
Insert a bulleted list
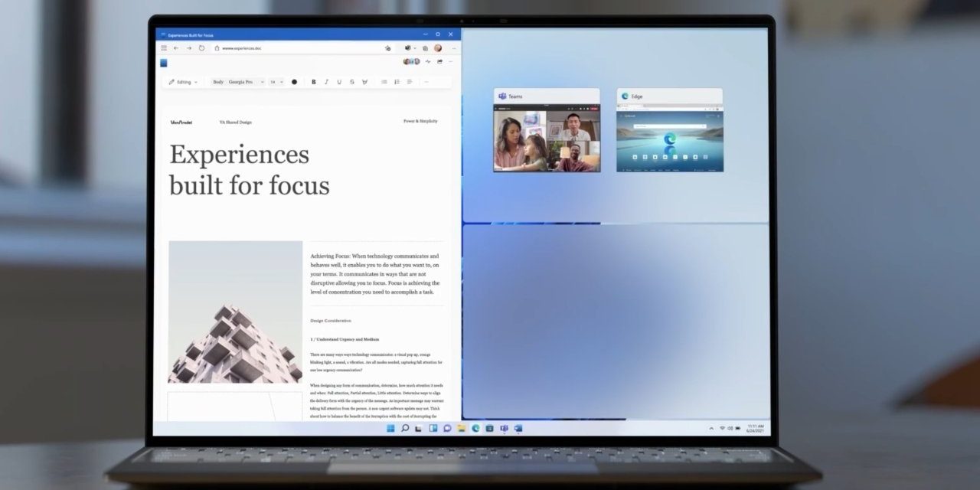point(384,82)
